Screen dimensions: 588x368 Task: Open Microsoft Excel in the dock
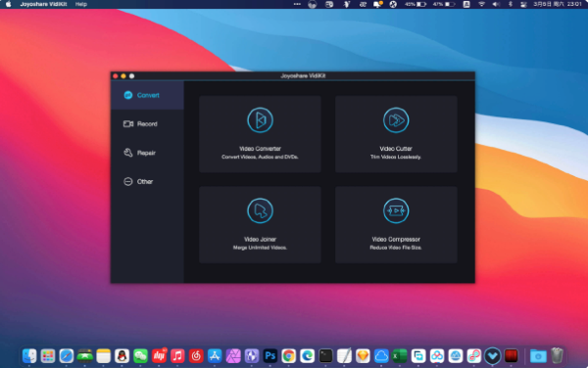coord(400,355)
